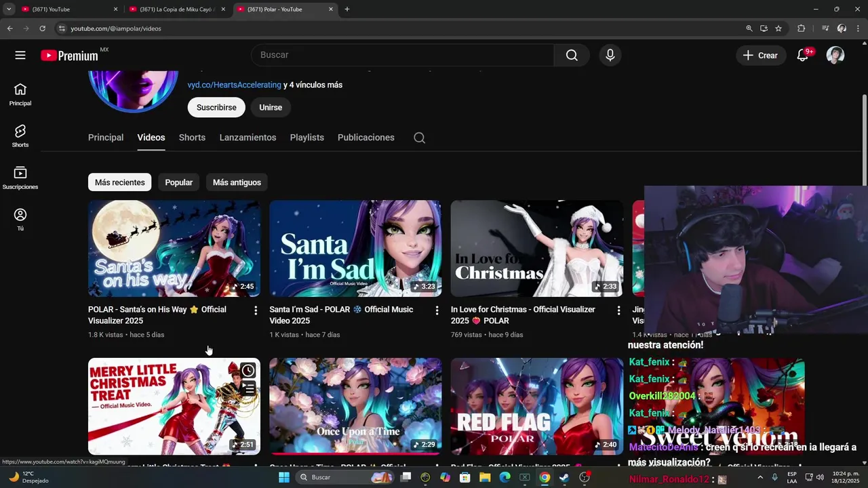Select the Popular sort chip
Image resolution: width=868 pixels, height=488 pixels.
pos(179,182)
